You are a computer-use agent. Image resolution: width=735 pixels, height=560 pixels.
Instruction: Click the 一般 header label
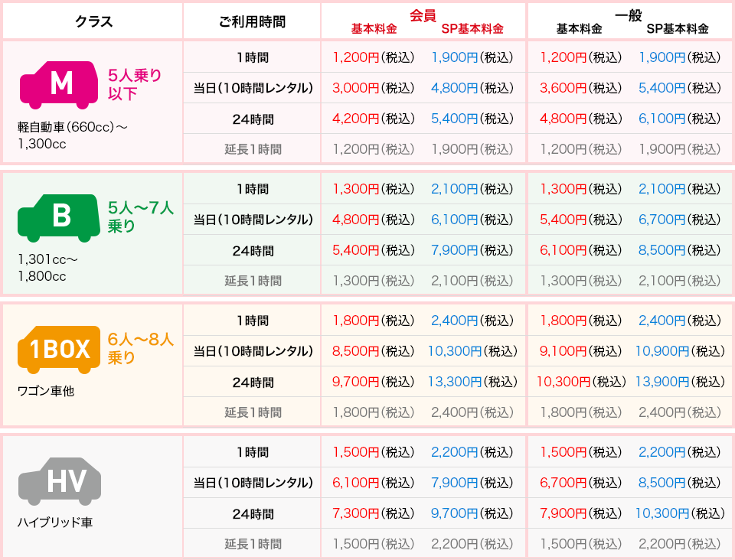[x=628, y=15]
